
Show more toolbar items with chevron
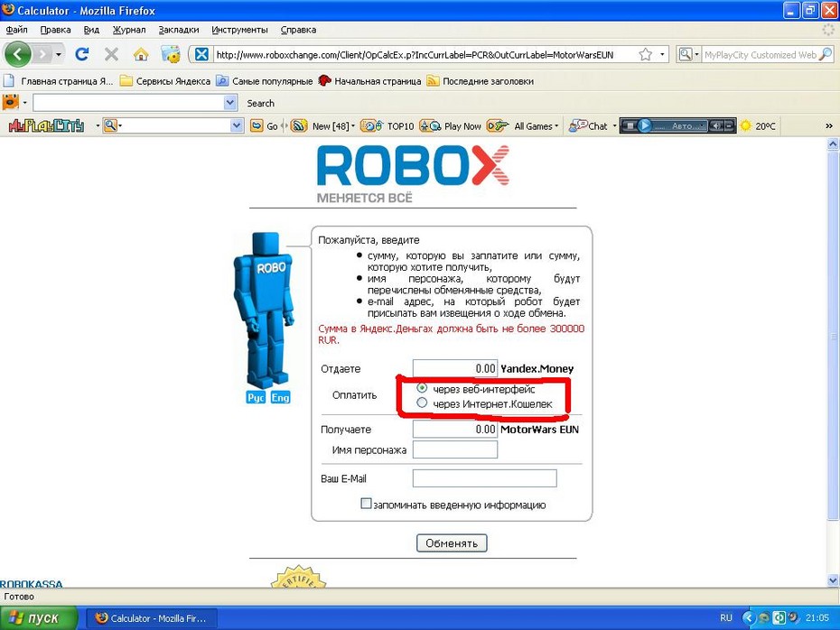point(829,126)
